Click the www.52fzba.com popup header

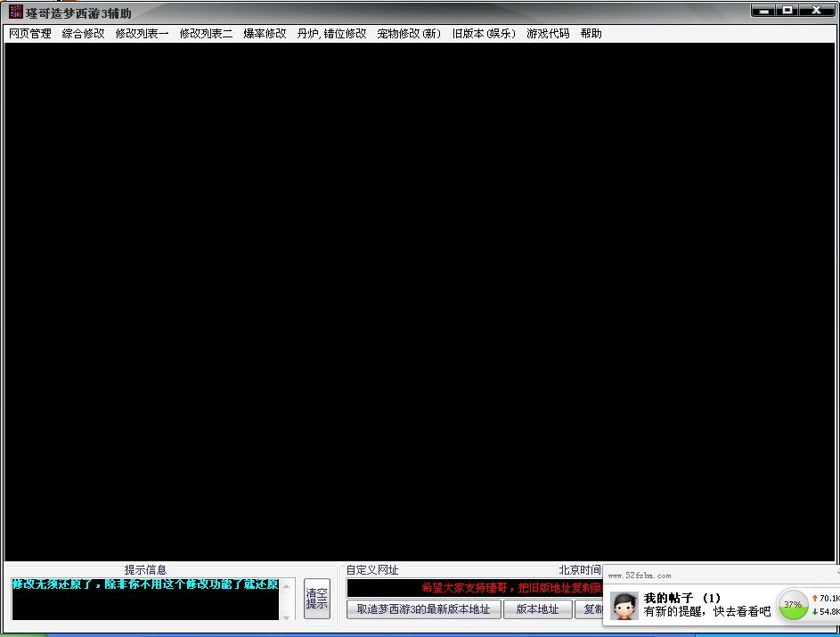point(640,576)
